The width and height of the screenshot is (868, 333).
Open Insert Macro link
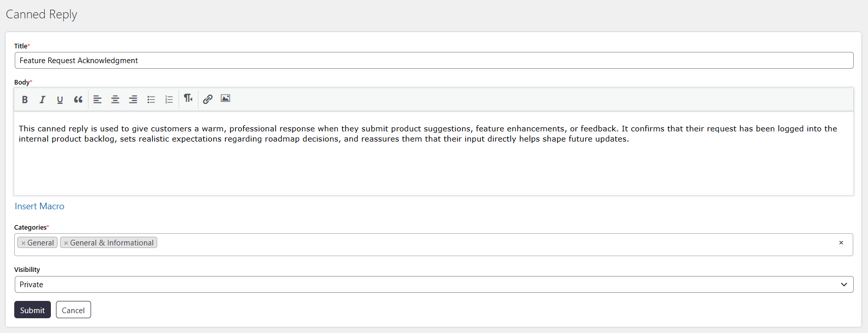tap(40, 206)
